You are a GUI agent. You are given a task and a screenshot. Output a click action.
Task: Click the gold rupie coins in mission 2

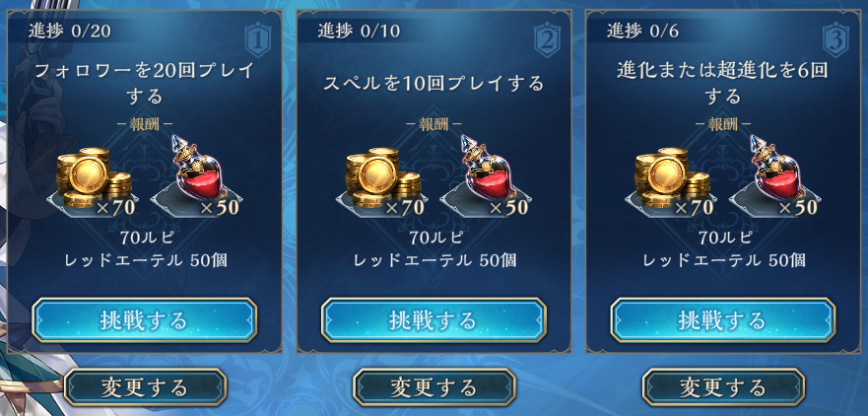point(383,178)
